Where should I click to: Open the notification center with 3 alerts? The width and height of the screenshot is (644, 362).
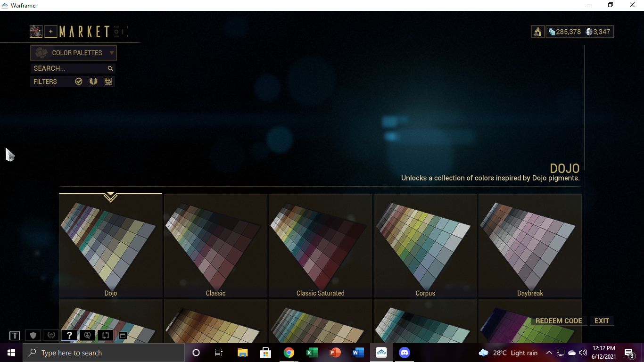tap(629, 353)
